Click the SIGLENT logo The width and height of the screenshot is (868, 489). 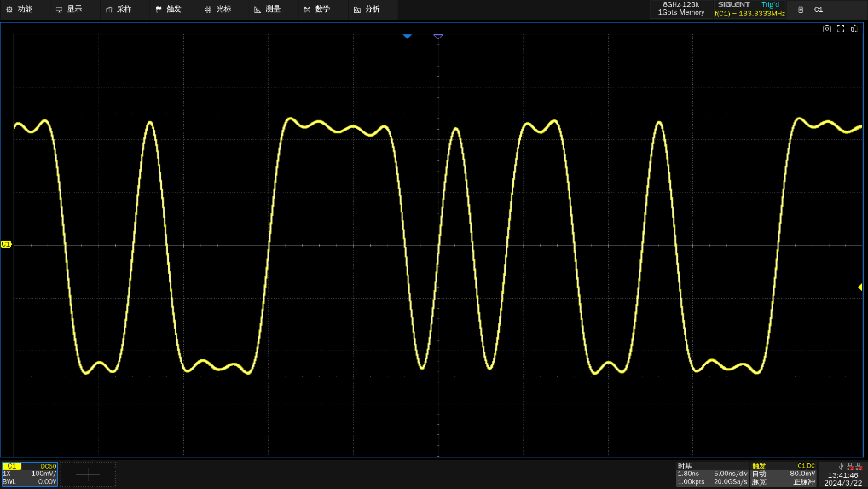733,4
